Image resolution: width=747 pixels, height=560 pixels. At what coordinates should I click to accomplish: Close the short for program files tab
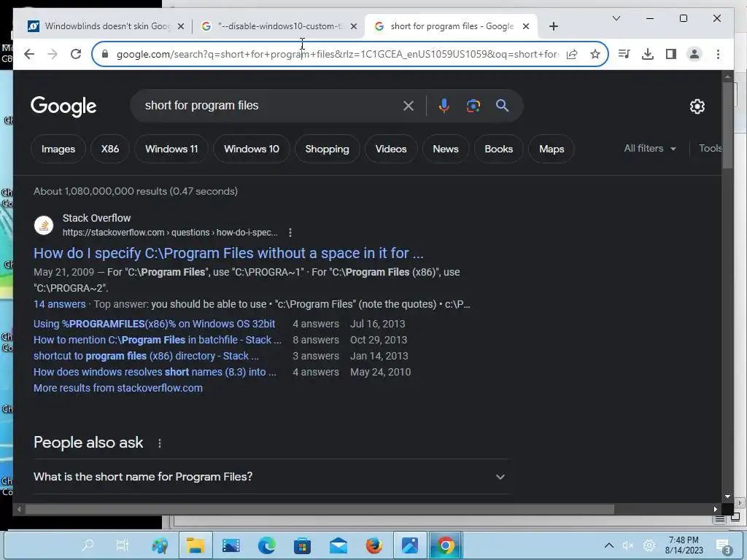(526, 26)
